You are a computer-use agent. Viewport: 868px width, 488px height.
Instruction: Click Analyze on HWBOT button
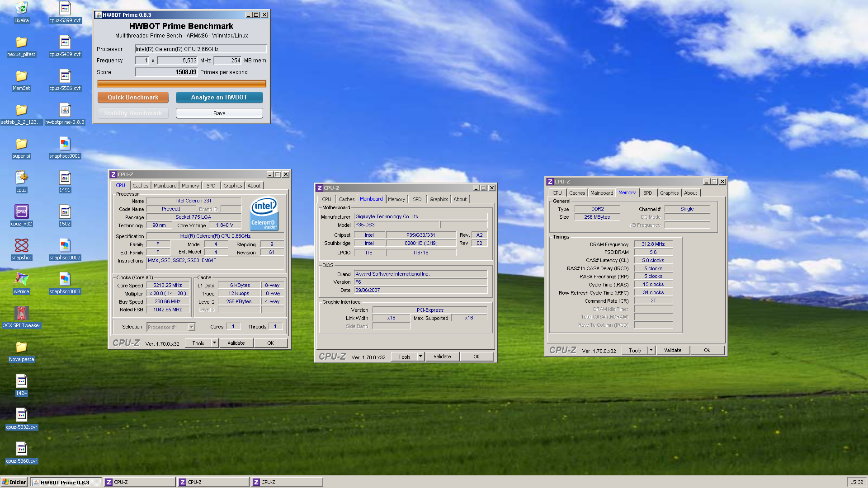click(219, 97)
